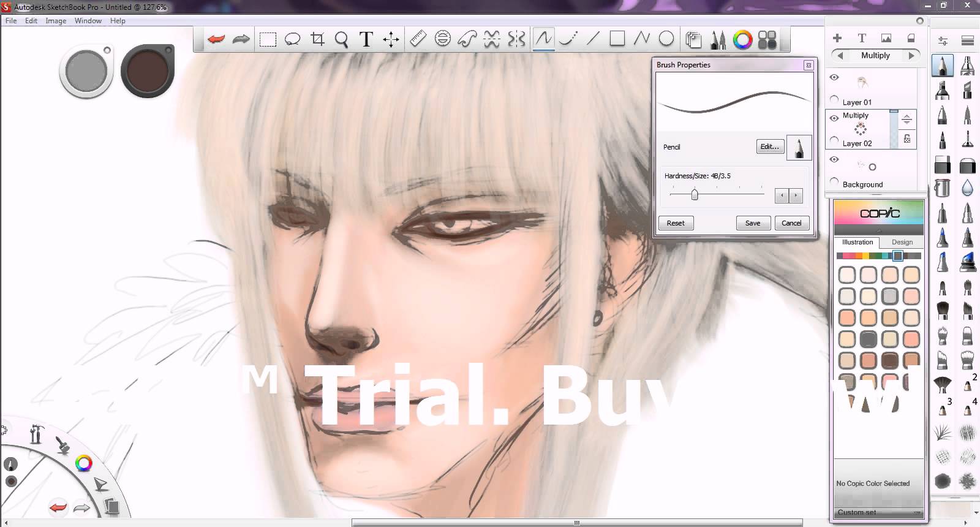
Task: Activate the Ruler tool
Action: [x=418, y=39]
